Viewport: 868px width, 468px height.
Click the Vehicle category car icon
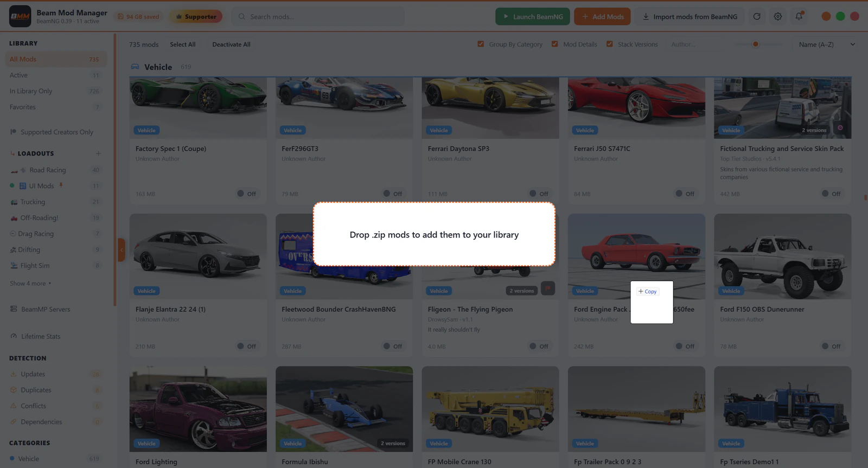pos(135,67)
